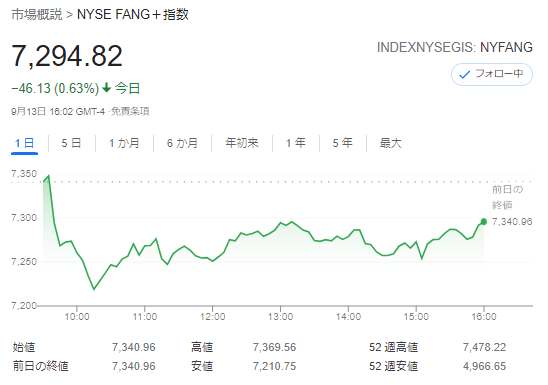Select the 1日 chart range tab
Screen dimensions: 548x385
(24, 143)
